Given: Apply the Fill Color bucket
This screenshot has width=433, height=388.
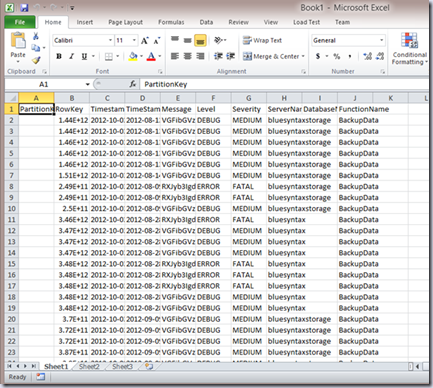Looking at the screenshot, I should pos(133,56).
